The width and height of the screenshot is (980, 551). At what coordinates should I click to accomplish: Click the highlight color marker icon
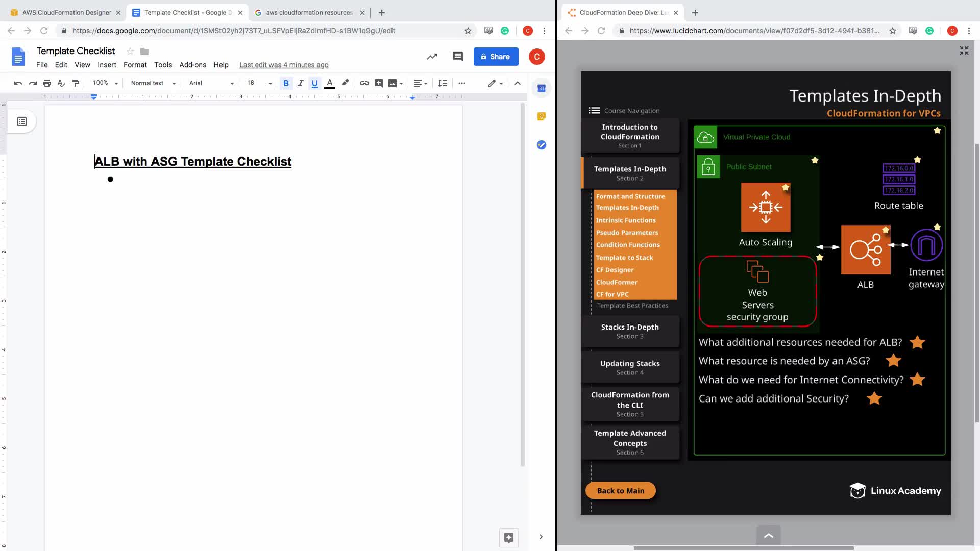[x=346, y=83]
